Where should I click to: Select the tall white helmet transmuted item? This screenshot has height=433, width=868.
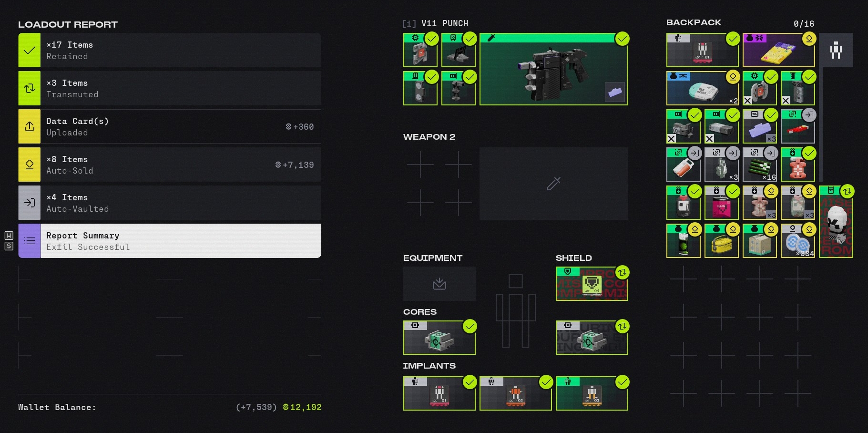836,222
